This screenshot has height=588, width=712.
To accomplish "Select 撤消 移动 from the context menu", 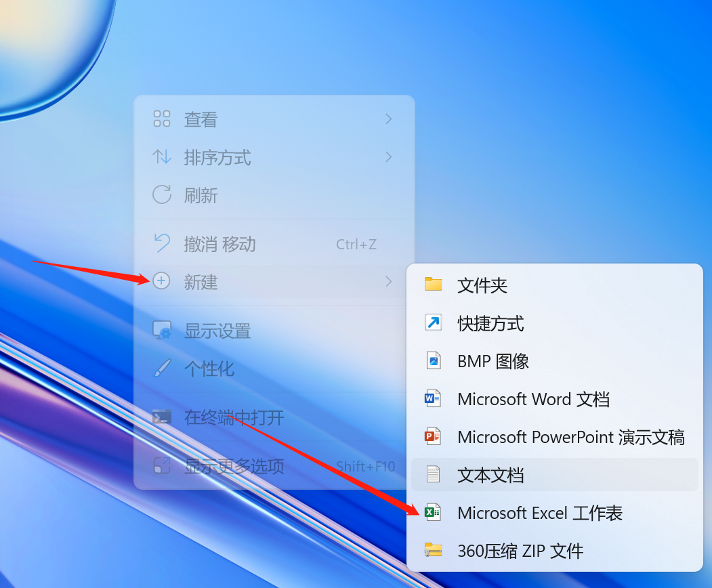I will [220, 244].
